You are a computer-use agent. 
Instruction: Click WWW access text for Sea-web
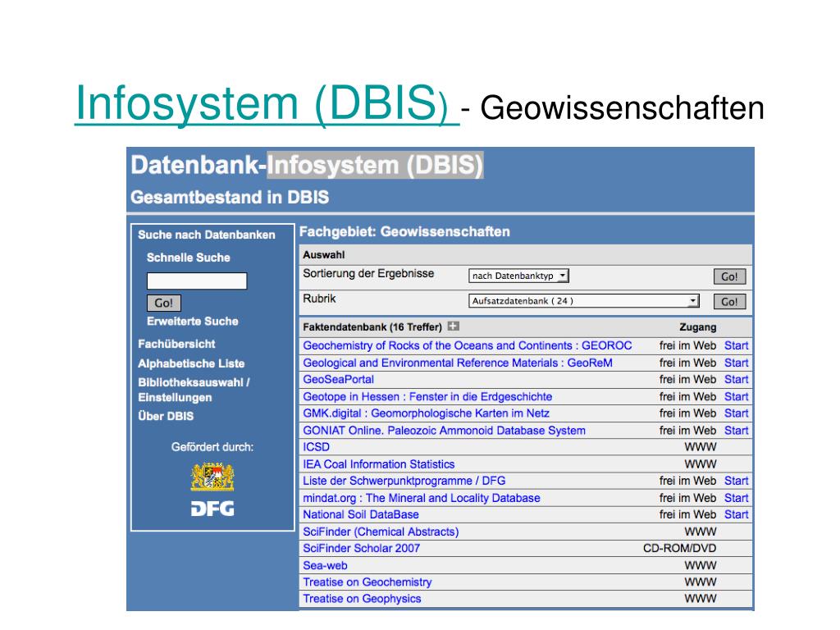pyautogui.click(x=701, y=565)
